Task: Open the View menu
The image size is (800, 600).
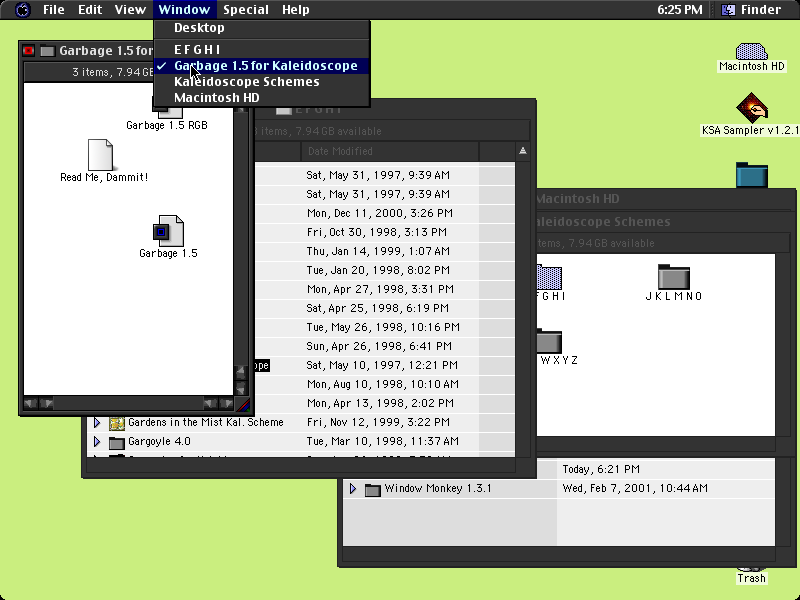Action: (130, 10)
